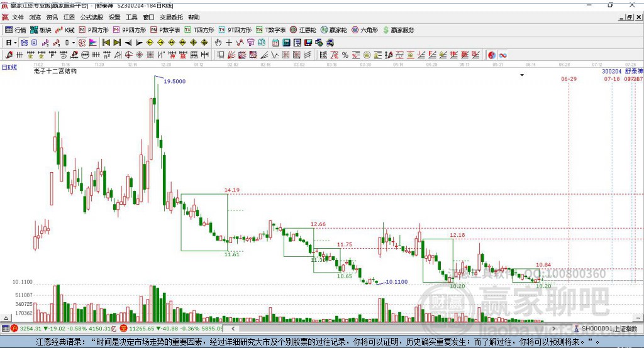Jump to last bar with skip-forward icon
The width and height of the screenshot is (644, 348).
(117, 43)
